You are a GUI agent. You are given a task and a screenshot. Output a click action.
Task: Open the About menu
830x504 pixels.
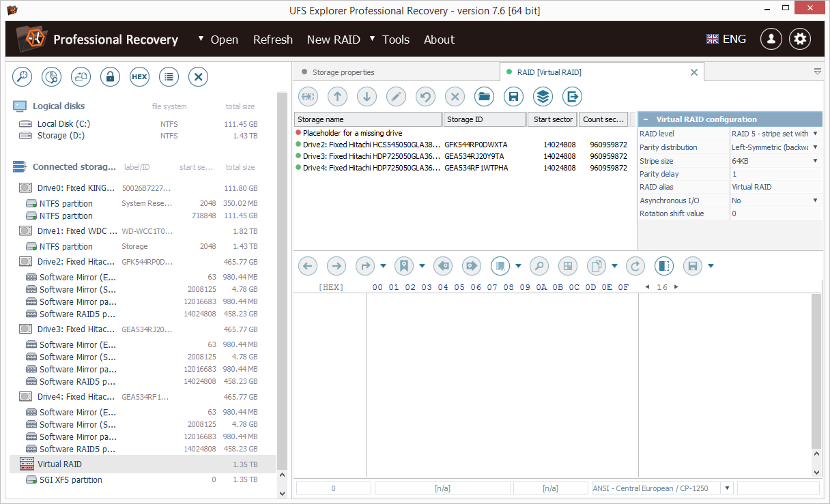coord(439,40)
